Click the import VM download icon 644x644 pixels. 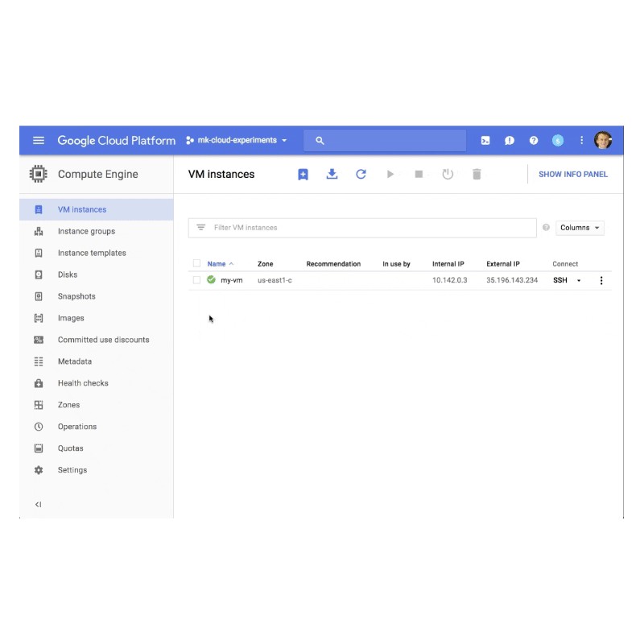click(x=332, y=174)
